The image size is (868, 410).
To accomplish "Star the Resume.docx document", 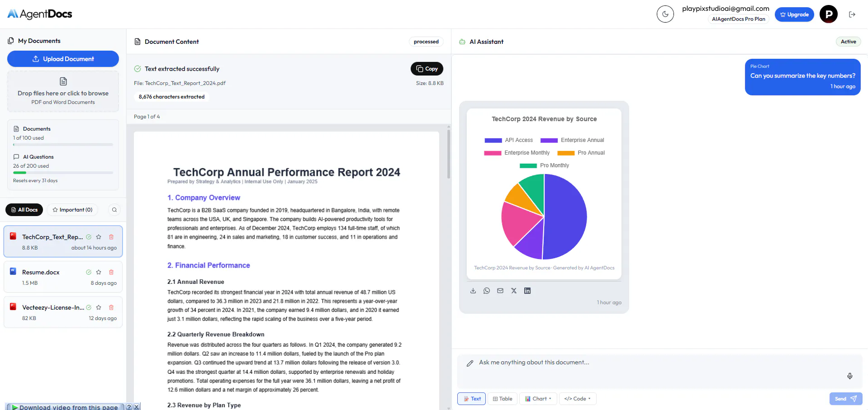I will (99, 272).
